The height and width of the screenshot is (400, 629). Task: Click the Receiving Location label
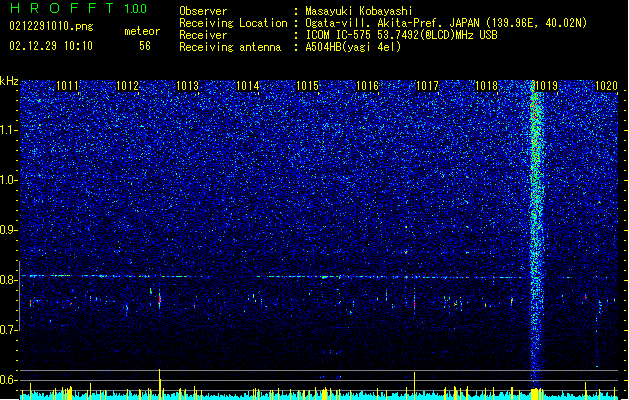tap(233, 23)
